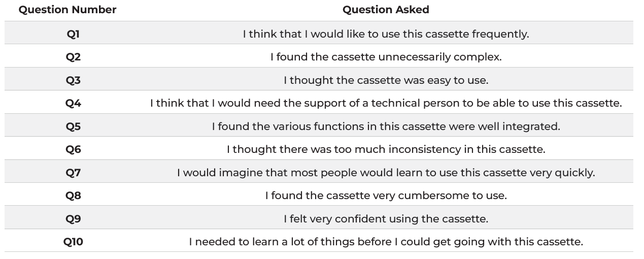644x259 pixels.
Task: Select the Q5 row label
Action: [x=73, y=126]
